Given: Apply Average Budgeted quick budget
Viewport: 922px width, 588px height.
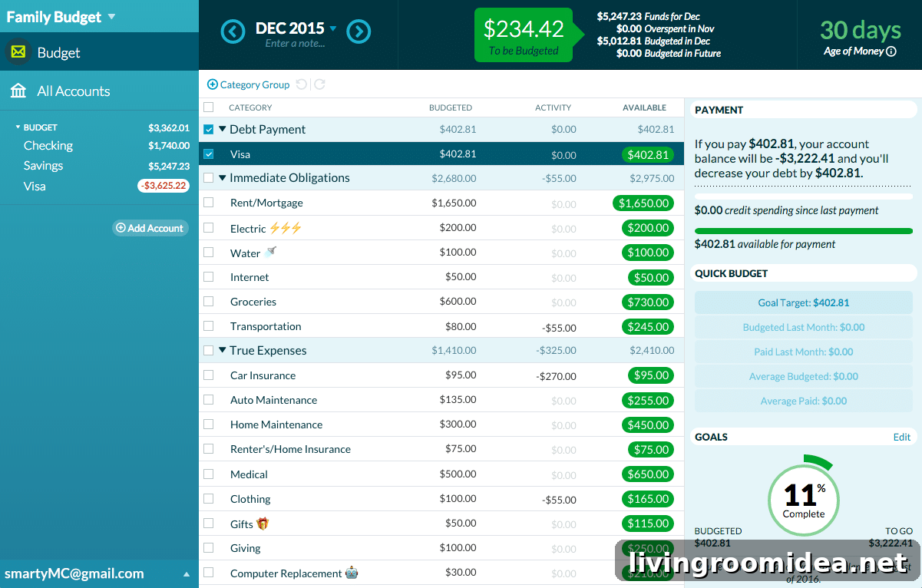Looking at the screenshot, I should (x=804, y=376).
